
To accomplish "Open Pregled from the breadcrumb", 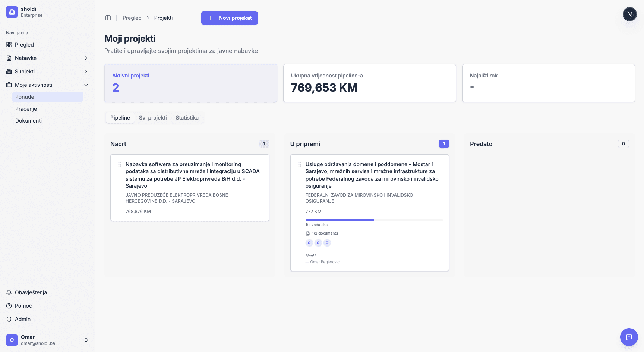I will 132,18.
